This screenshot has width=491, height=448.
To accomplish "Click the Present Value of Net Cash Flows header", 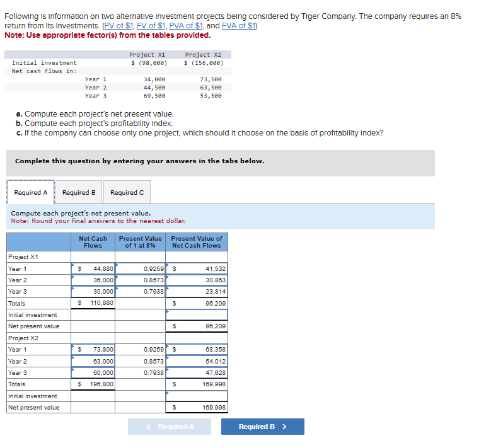I will 197,242.
